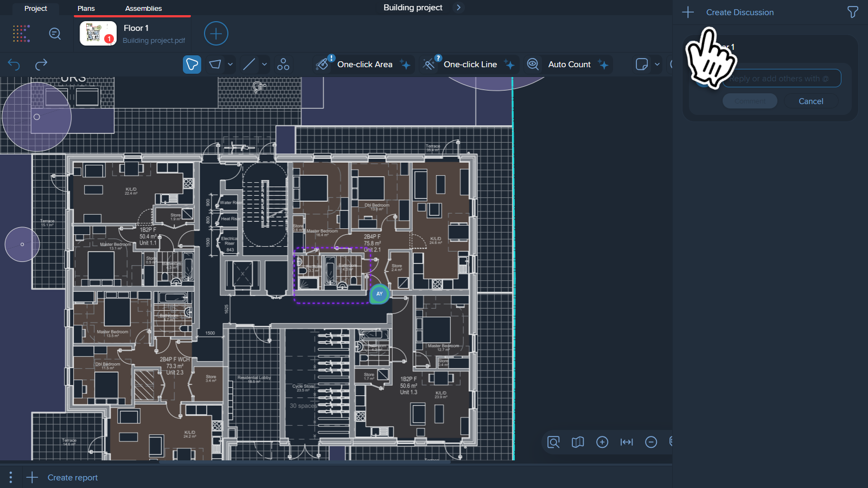Switch to the Plans tab

(86, 9)
